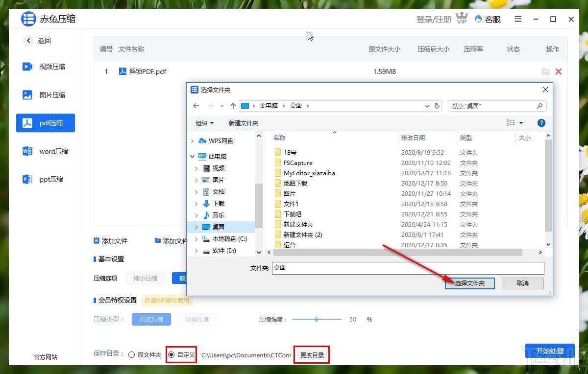
Task: Select the 新建文件夹 (2) folder
Action: point(303,235)
